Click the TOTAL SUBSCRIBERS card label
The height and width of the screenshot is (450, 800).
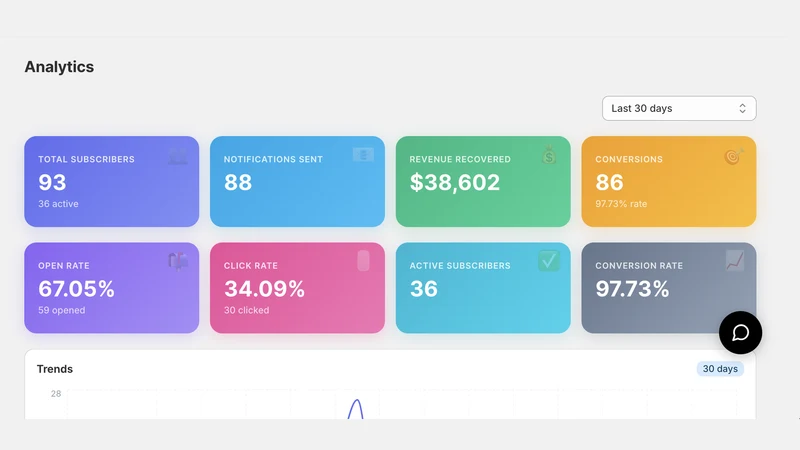pos(86,159)
